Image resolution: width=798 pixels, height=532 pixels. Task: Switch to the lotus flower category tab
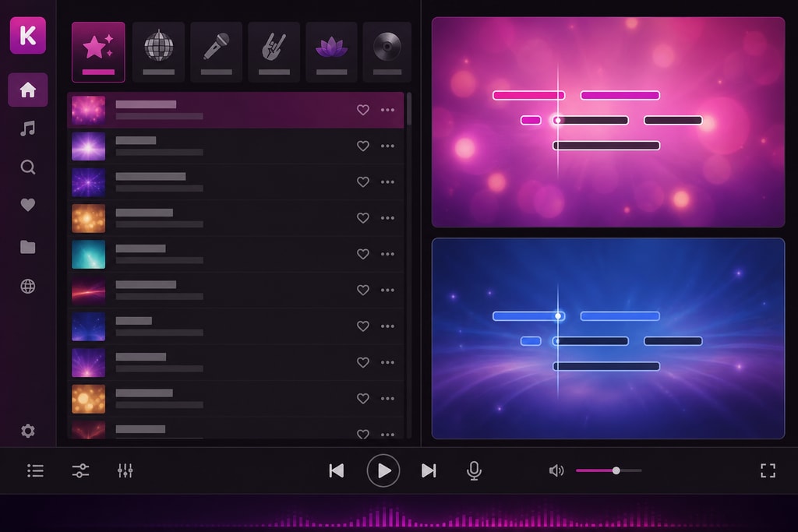pyautogui.click(x=331, y=52)
